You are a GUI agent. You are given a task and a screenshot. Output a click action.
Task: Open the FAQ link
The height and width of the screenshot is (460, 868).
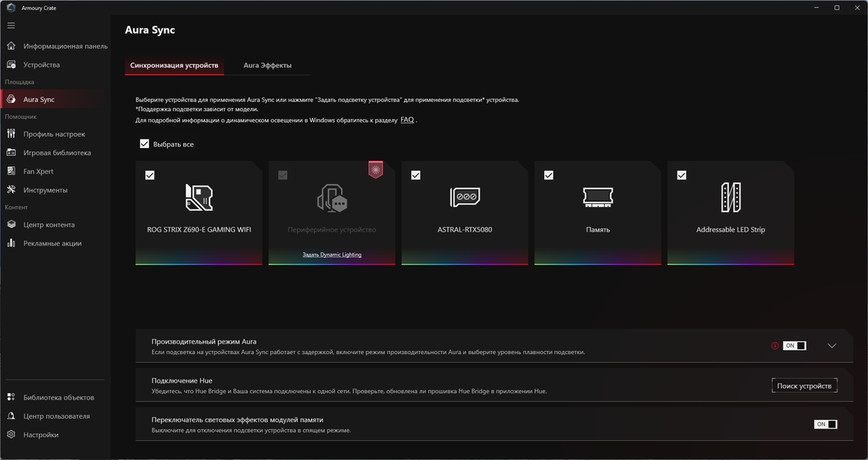tap(407, 120)
